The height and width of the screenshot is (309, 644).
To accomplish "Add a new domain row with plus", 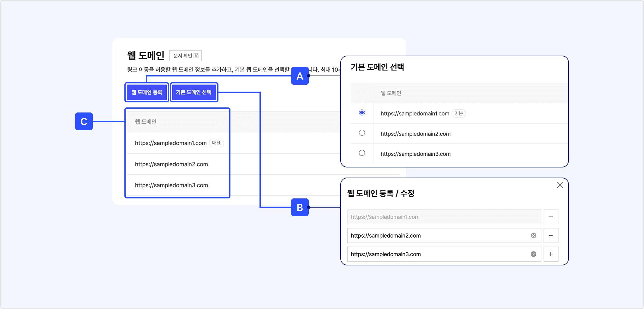I will pos(551,254).
